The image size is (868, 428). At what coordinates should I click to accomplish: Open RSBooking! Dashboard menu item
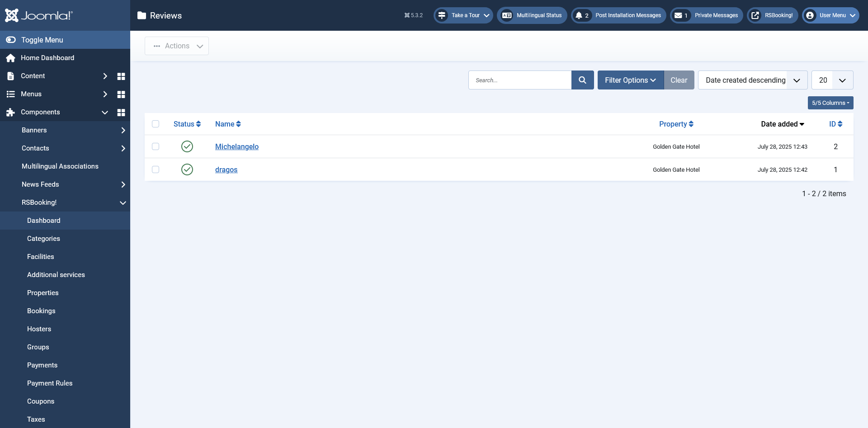[x=65, y=221]
